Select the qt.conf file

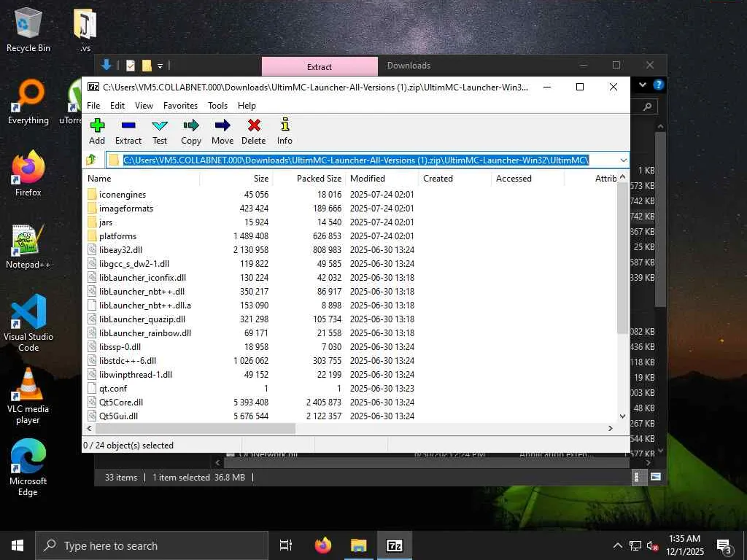pyautogui.click(x=113, y=388)
